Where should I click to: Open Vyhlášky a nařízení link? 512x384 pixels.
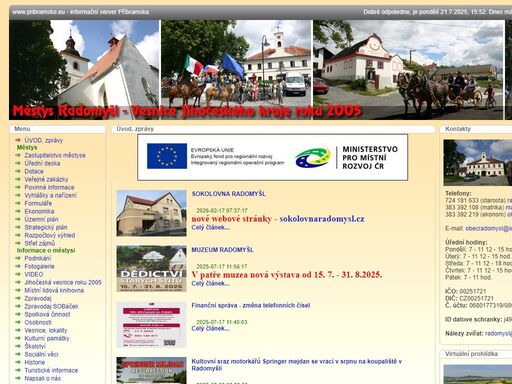(x=50, y=195)
